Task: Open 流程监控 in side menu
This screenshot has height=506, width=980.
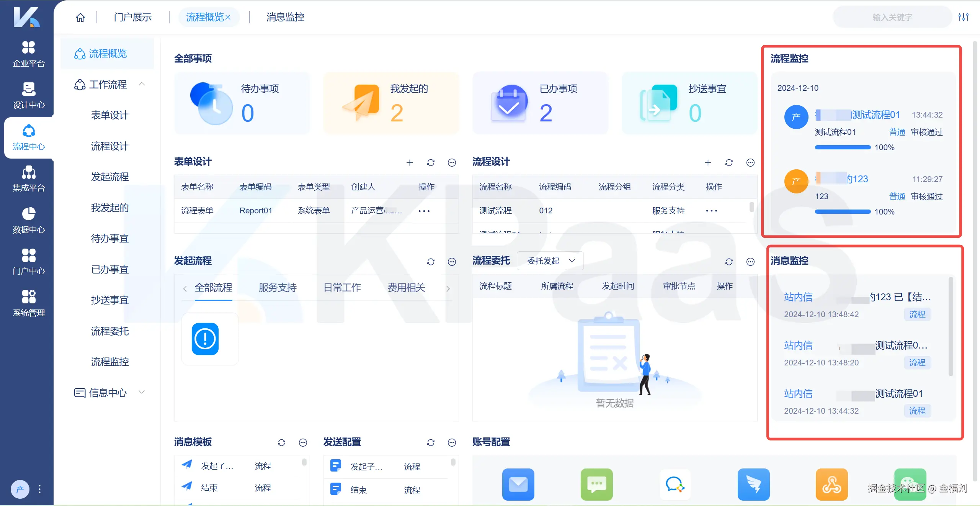Action: [110, 362]
